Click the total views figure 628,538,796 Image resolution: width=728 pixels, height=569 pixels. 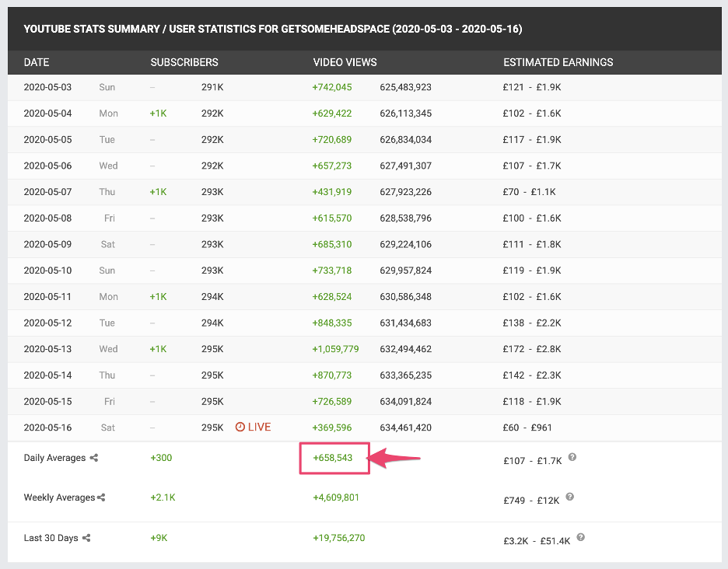click(x=406, y=218)
